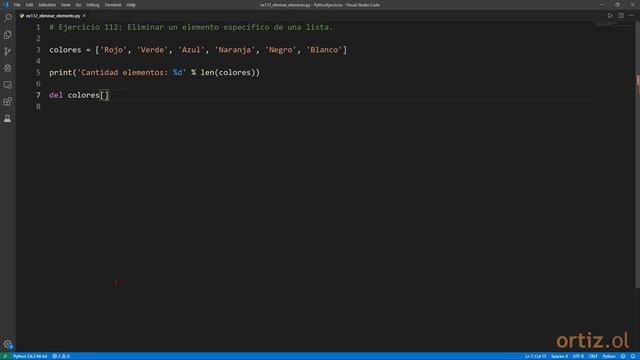
Task: Click the word 'Naranja' in line 3
Action: (235, 50)
